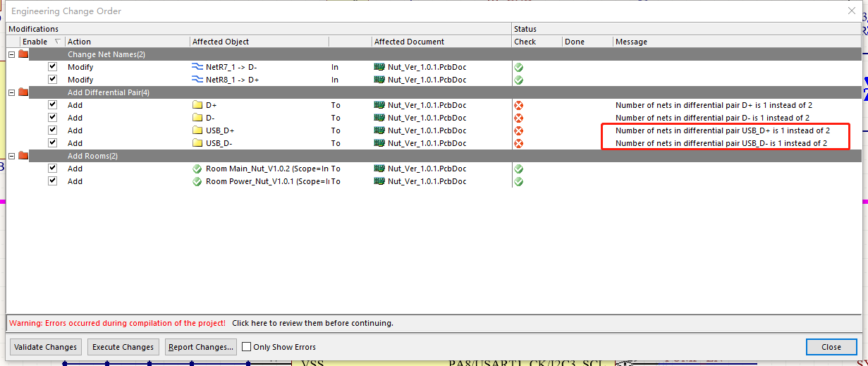Click the Execute Changes button
The width and height of the screenshot is (868, 366).
pos(123,347)
